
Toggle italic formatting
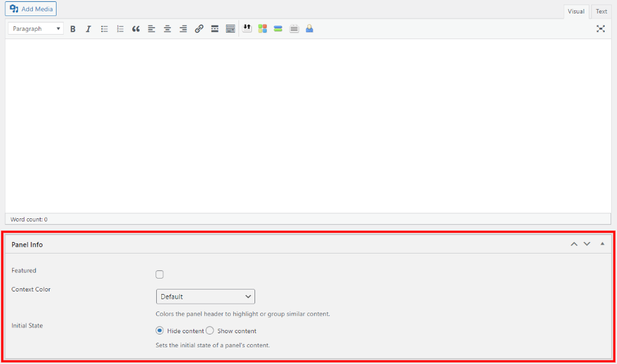pyautogui.click(x=89, y=29)
